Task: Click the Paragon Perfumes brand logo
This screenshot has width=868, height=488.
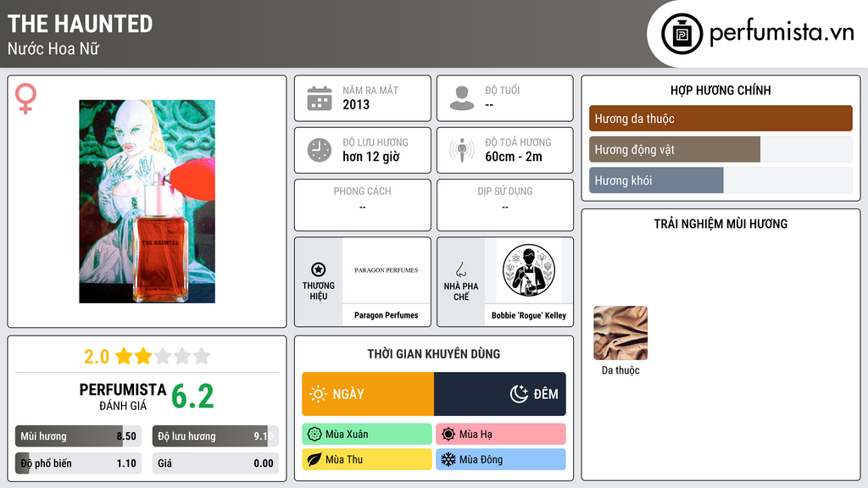Action: click(387, 270)
